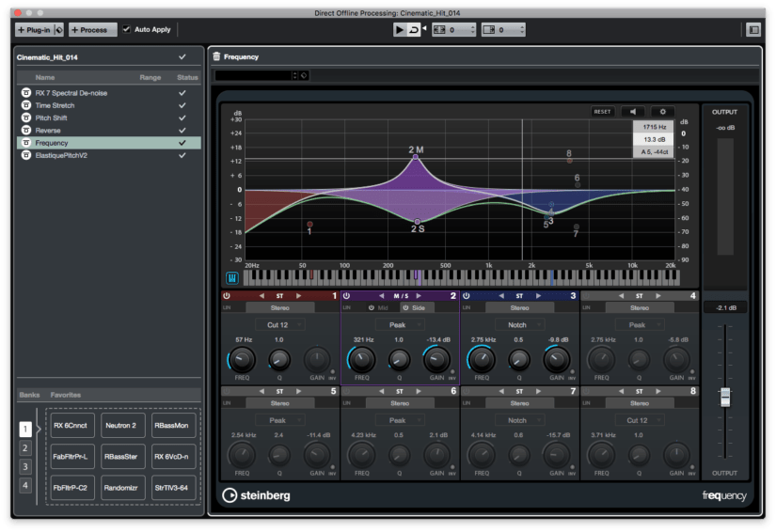Click band 2 right arrow next to M/S
Screen dimensions: 776x532
[419, 296]
